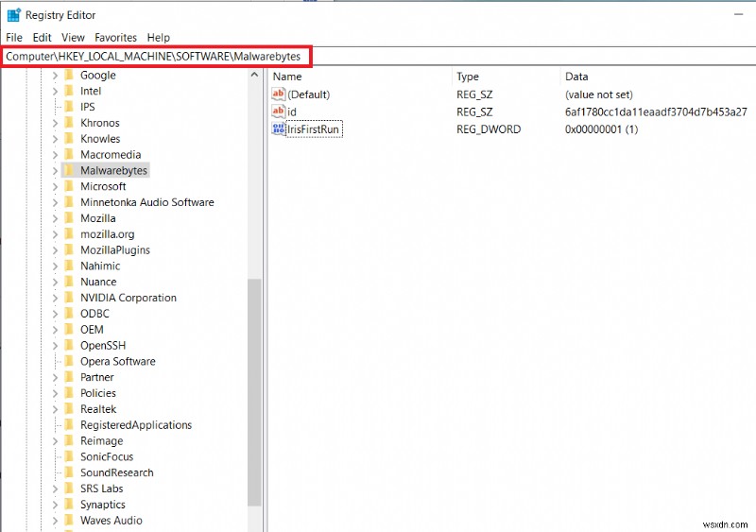The width and height of the screenshot is (756, 532).
Task: Click the NVIDIA Corporation folder icon
Action: pyautogui.click(x=69, y=298)
